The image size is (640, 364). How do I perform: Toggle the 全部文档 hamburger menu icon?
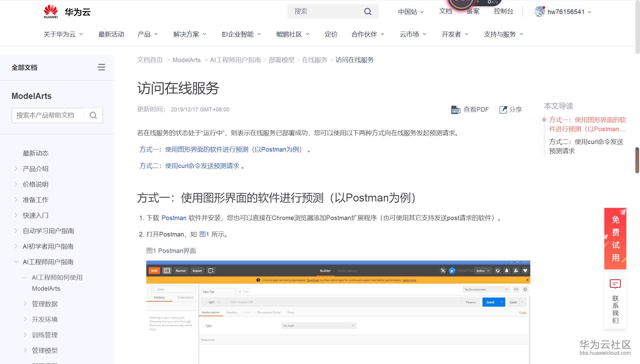click(101, 67)
